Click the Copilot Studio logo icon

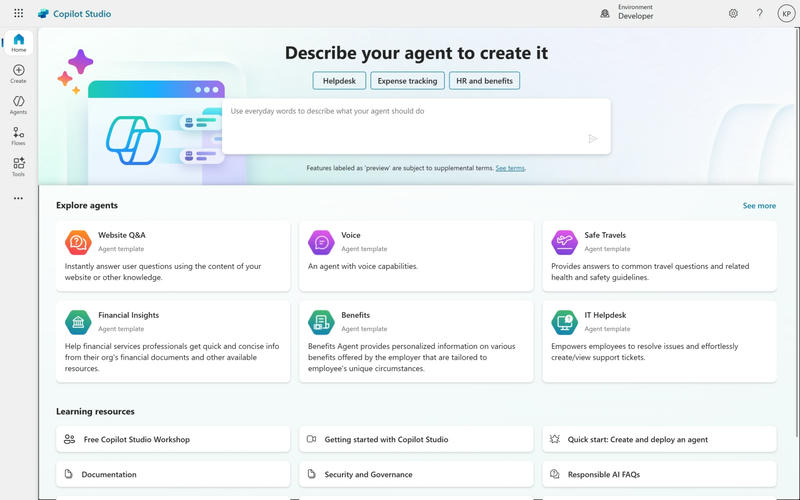pos(43,14)
